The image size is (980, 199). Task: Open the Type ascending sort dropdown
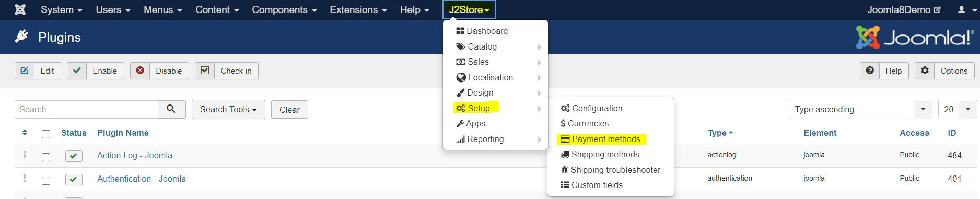click(x=860, y=109)
